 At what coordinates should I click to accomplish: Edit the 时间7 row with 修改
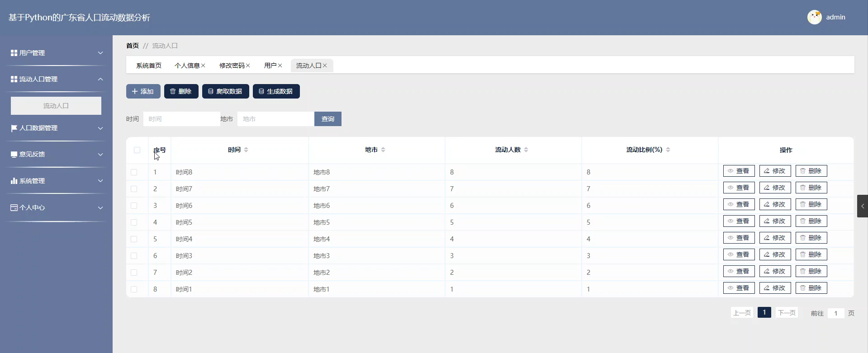(x=775, y=188)
